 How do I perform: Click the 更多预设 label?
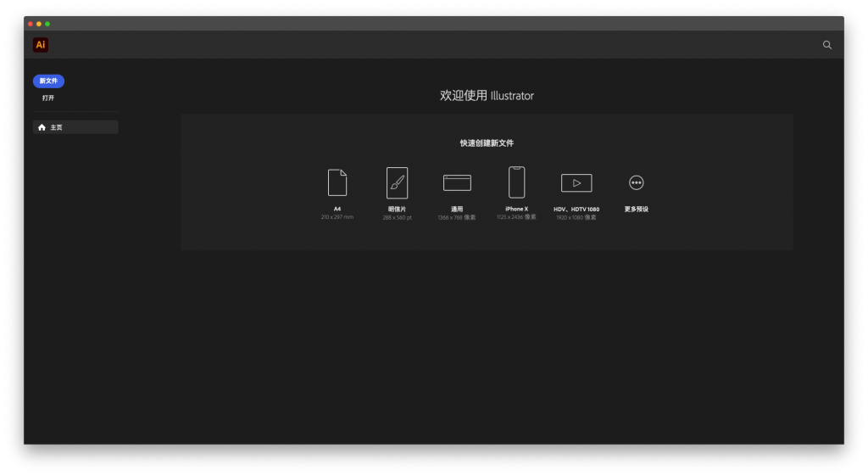tap(636, 210)
